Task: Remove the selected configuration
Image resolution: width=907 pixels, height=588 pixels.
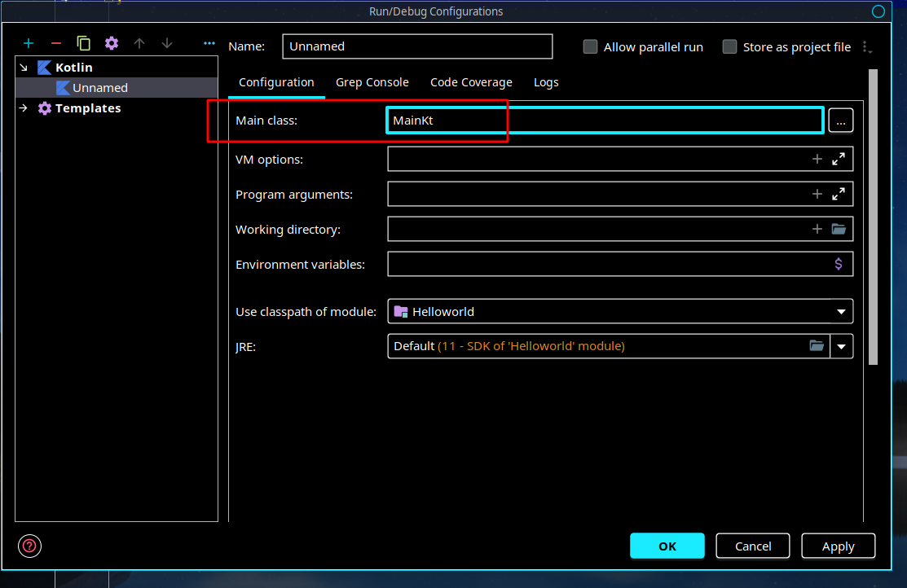Action: coord(56,43)
